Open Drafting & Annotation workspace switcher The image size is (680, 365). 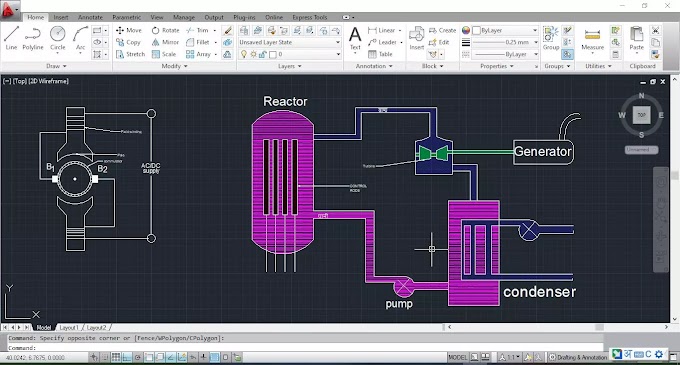point(579,357)
